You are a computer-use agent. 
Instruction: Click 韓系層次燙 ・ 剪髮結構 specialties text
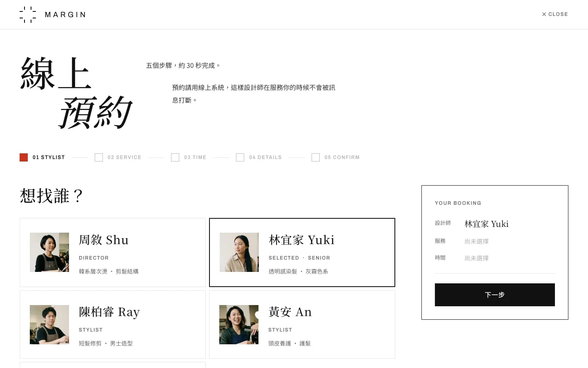point(109,272)
